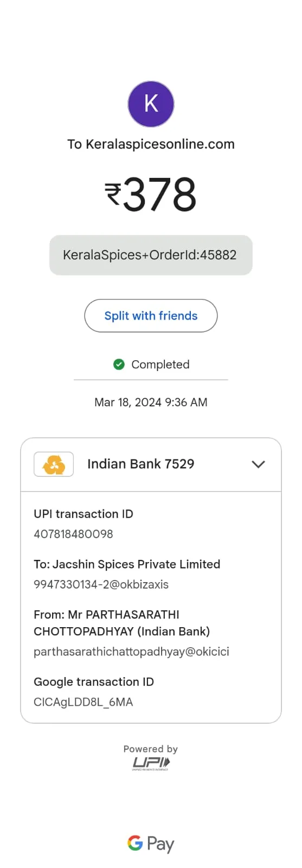
Task: Click the 9947330134-2@okbizaxis UPI address
Action: tap(101, 584)
